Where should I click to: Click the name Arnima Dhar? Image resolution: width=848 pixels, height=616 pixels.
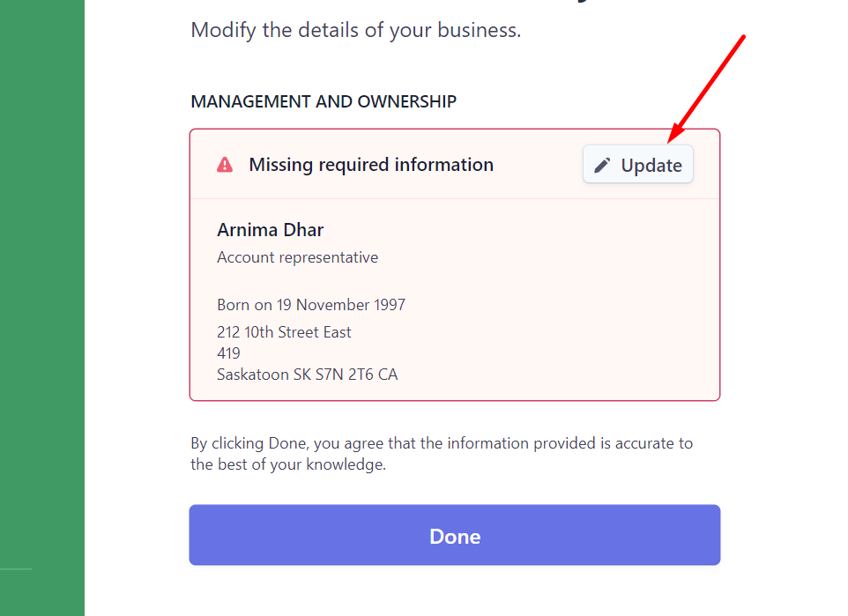[x=271, y=230]
